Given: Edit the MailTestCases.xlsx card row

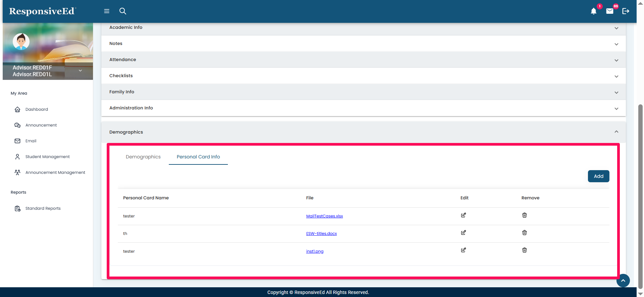Looking at the screenshot, I should [463, 215].
